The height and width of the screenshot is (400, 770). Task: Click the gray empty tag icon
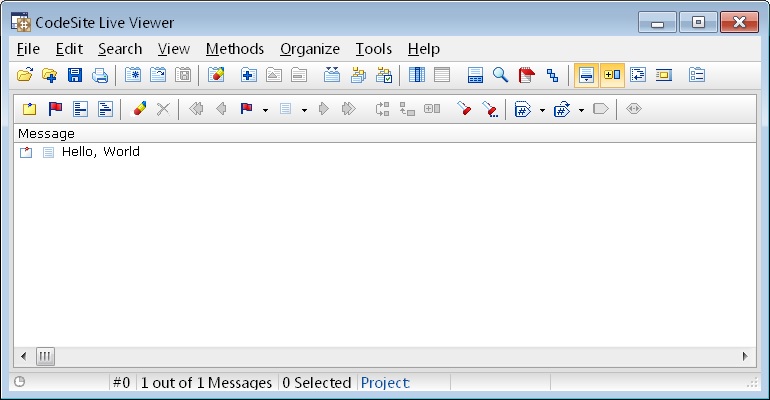tap(601, 108)
